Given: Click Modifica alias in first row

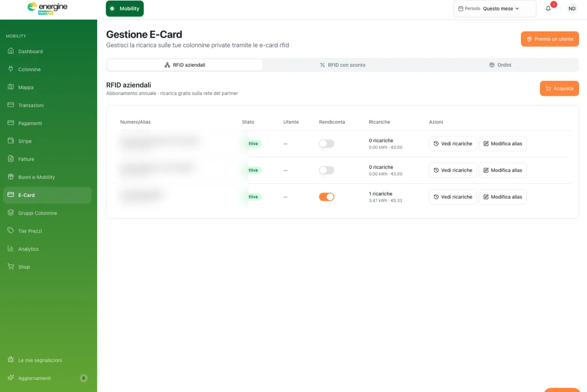Looking at the screenshot, I should point(502,144).
